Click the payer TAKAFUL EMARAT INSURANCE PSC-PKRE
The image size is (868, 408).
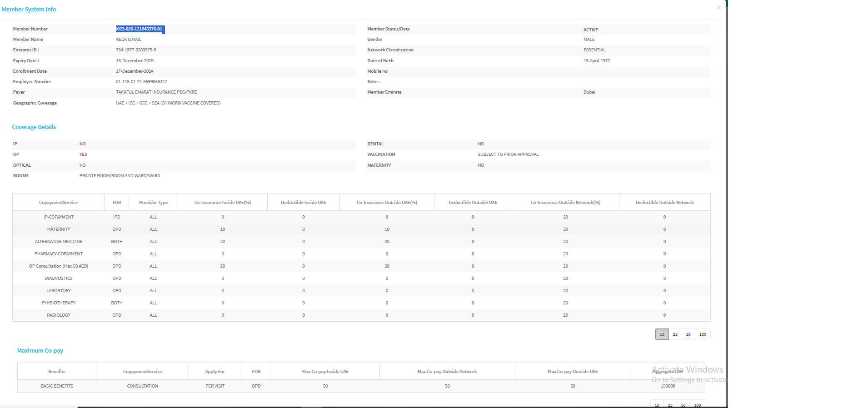tap(156, 92)
